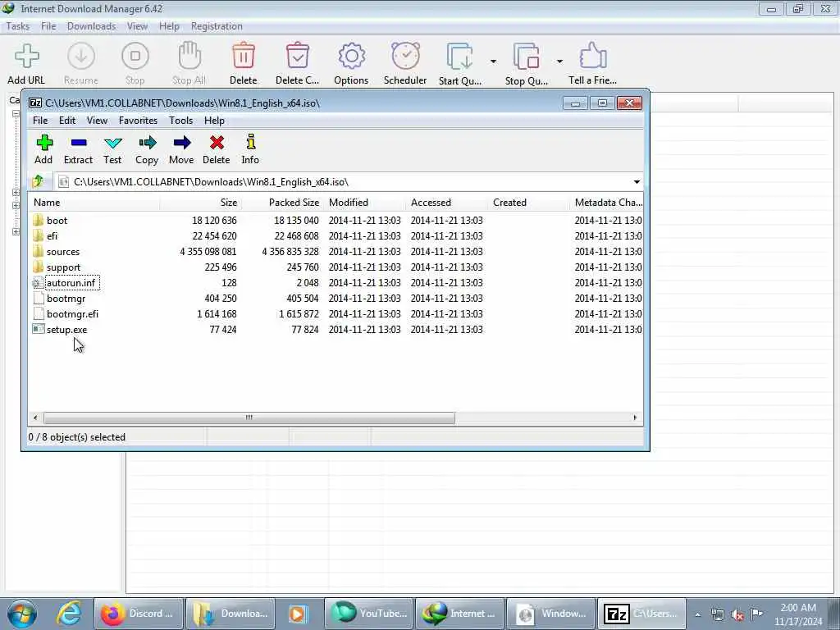840x630 pixels.
Task: Open IDM Options gear
Action: click(x=351, y=64)
